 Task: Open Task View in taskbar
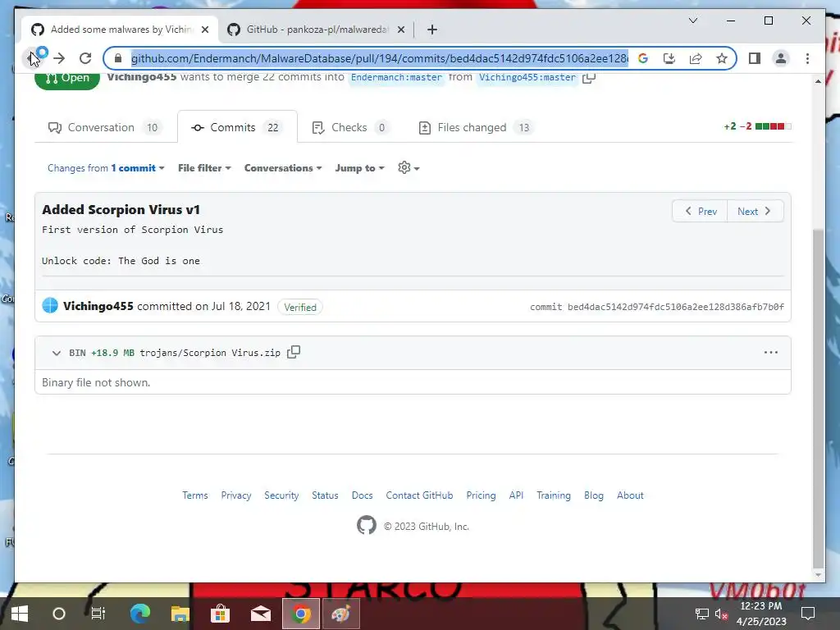[98, 614]
